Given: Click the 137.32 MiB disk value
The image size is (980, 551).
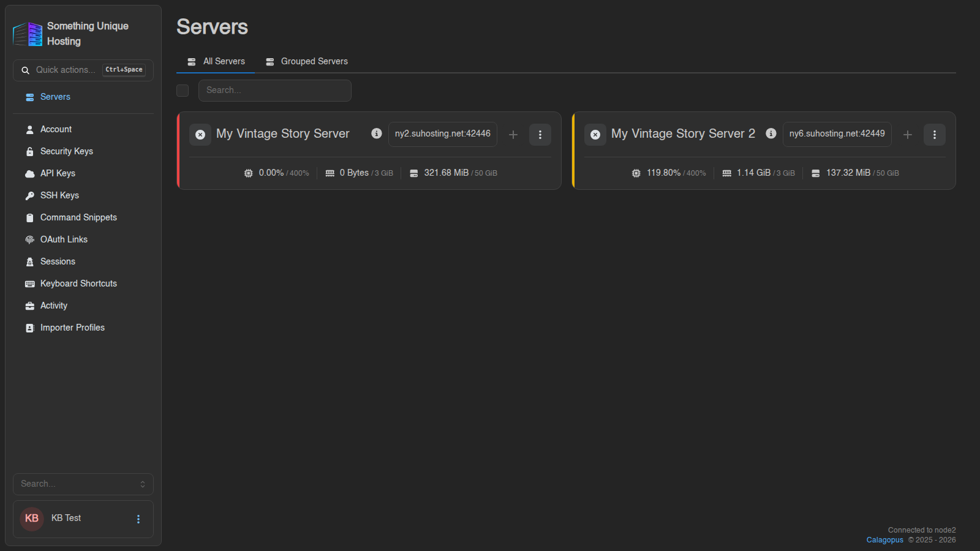Looking at the screenshot, I should [848, 173].
